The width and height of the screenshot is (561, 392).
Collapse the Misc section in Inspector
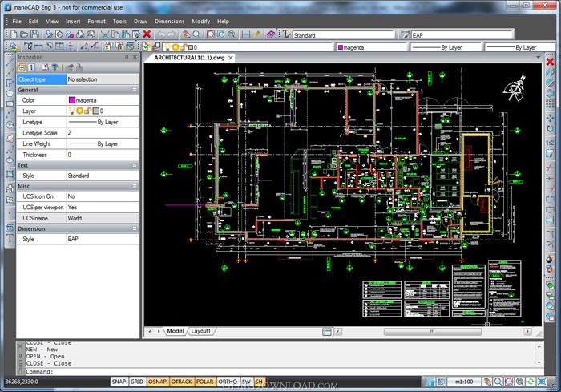point(135,186)
